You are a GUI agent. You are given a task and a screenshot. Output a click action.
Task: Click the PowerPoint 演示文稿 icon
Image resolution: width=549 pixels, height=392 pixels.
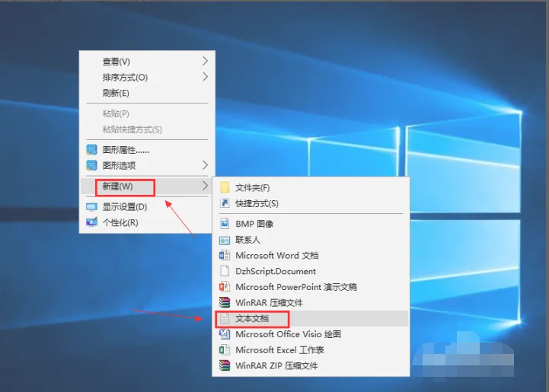[x=225, y=287]
